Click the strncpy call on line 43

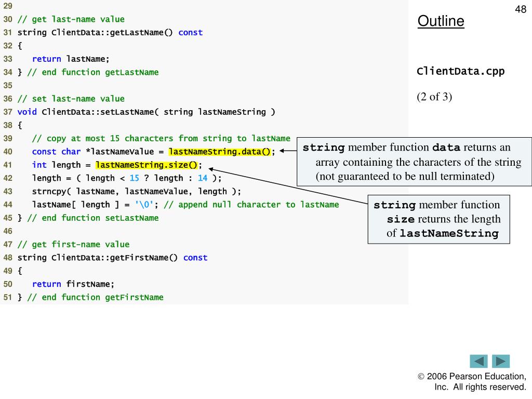click(137, 191)
